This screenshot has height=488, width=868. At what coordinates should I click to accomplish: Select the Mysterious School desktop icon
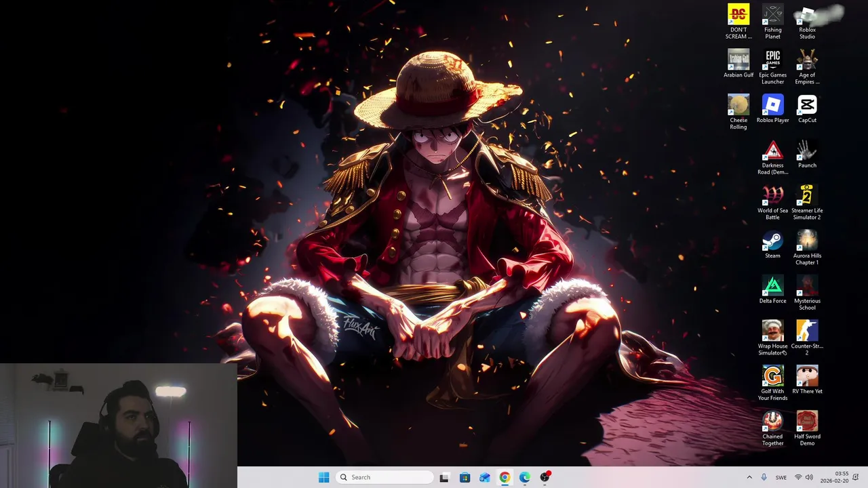tap(807, 293)
